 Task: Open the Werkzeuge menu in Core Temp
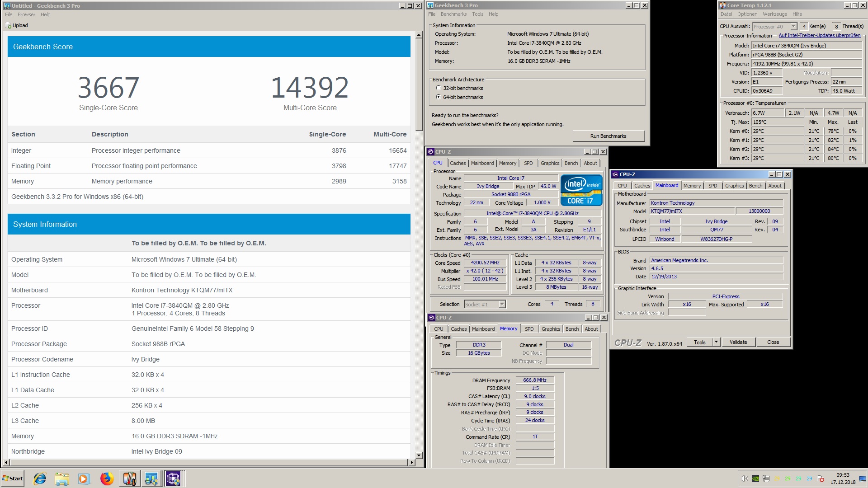point(775,14)
